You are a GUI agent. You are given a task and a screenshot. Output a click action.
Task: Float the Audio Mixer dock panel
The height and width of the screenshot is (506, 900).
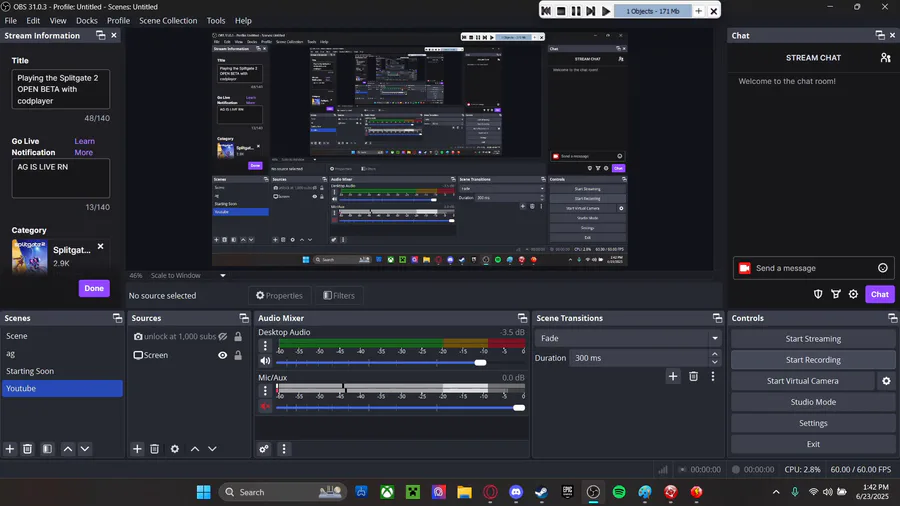click(x=522, y=318)
